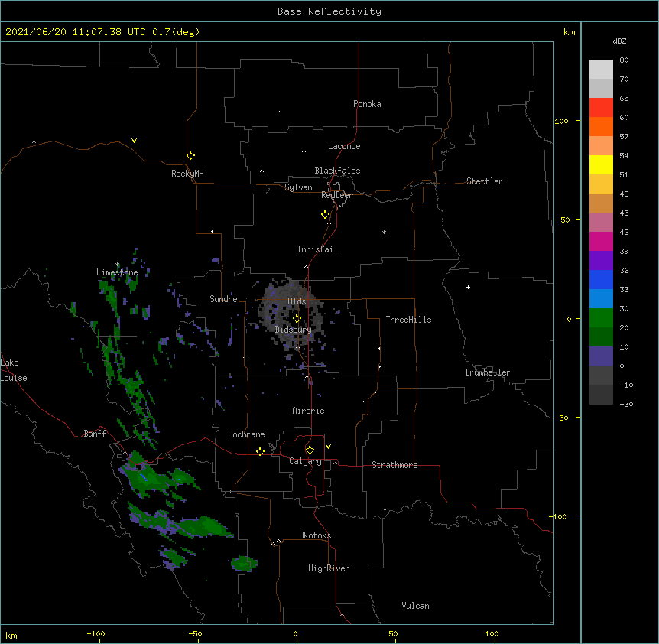Click the Banff label
Viewport: 659px width, 644px height.
(x=95, y=434)
